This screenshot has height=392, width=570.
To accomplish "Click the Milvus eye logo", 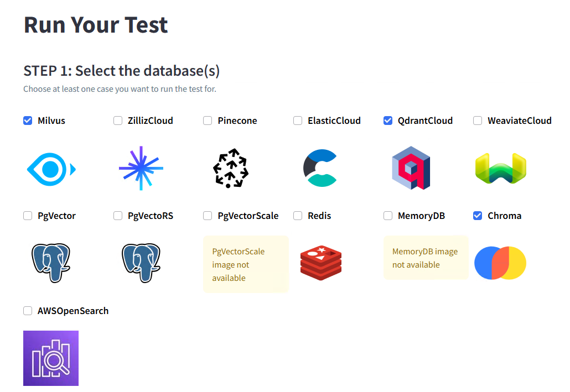I will (x=51, y=169).
